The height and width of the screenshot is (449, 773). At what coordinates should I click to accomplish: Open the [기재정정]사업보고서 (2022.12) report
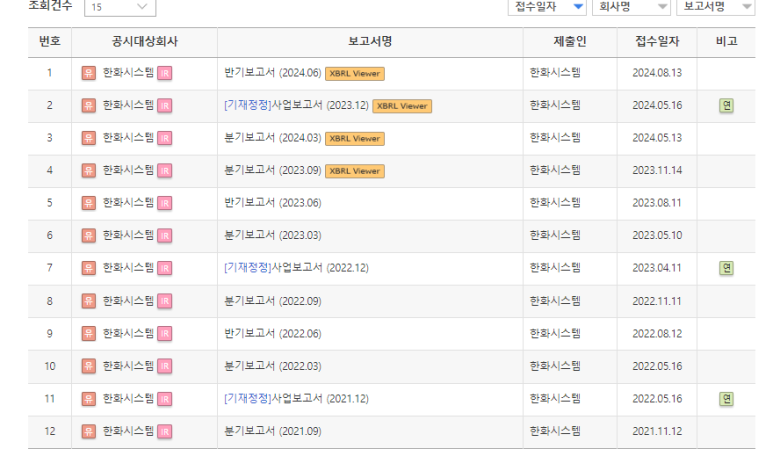[296, 268]
